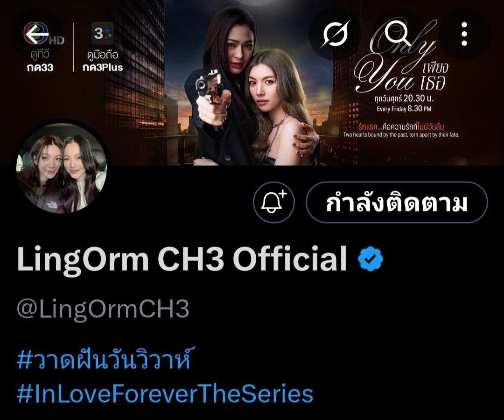Enable notifications with the bell plus icon

coord(273,203)
